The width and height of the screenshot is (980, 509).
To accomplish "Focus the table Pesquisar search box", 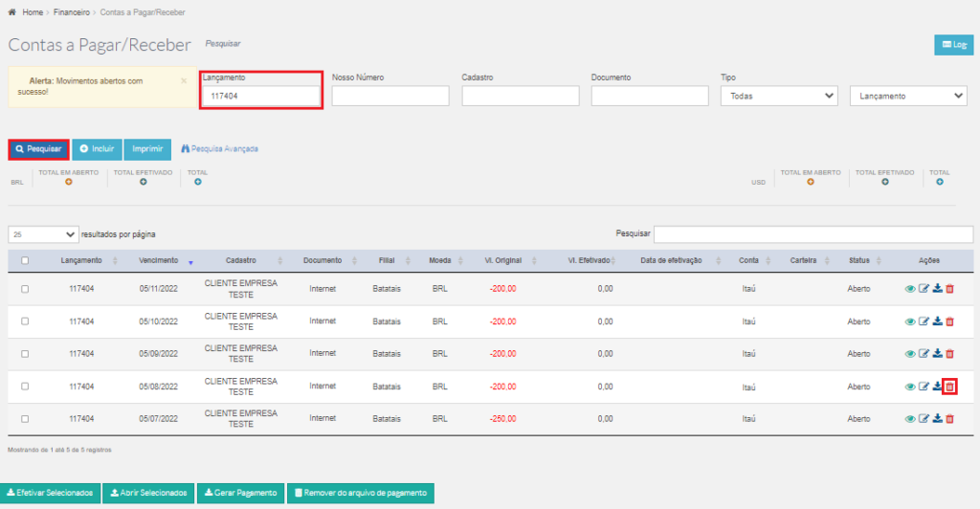I will (x=813, y=234).
